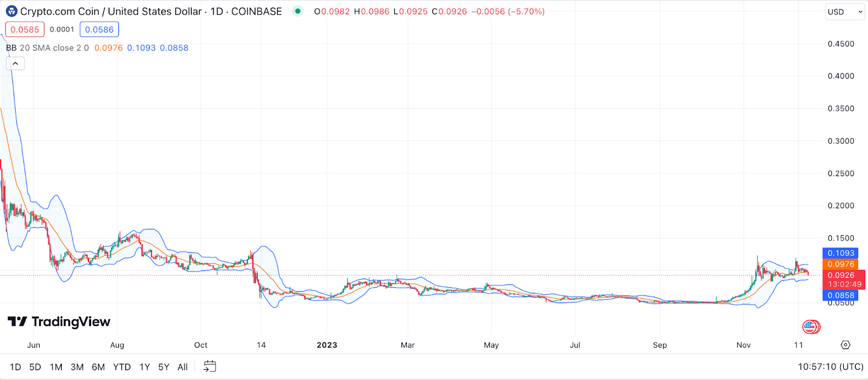Click the TradingView logo link
Image resolution: width=868 pixels, height=380 pixels.
(59, 322)
